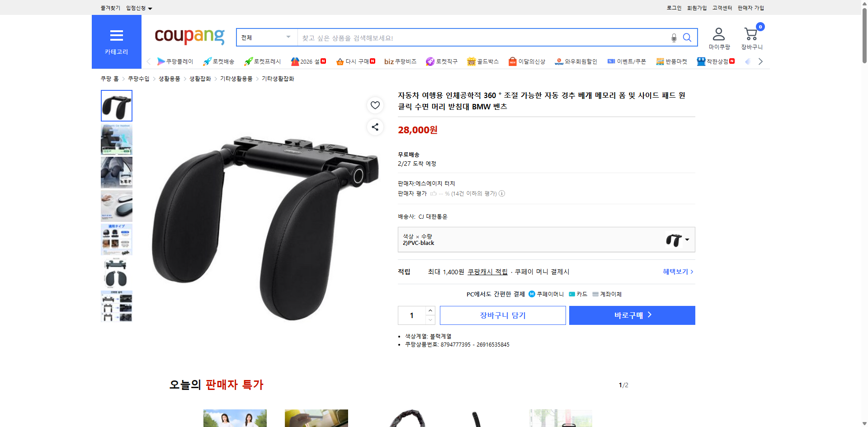Expand the 입점신청 dropdown in top bar
The image size is (868, 427).
[x=138, y=8]
